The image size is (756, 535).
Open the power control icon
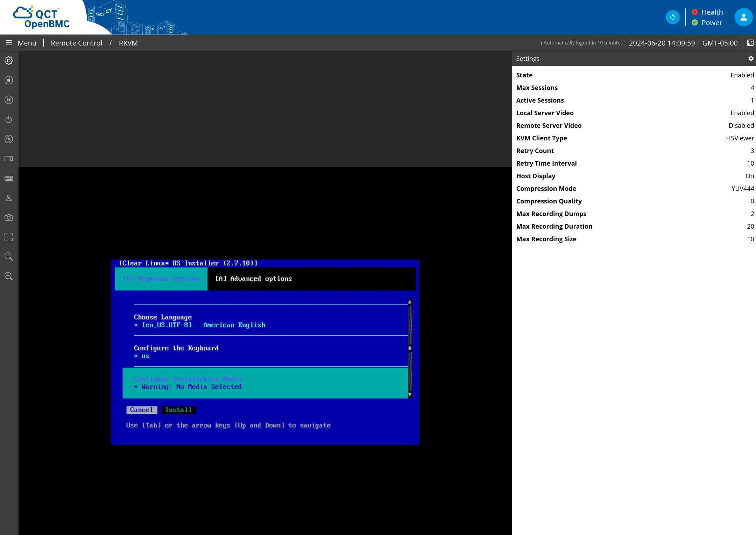[x=9, y=119]
